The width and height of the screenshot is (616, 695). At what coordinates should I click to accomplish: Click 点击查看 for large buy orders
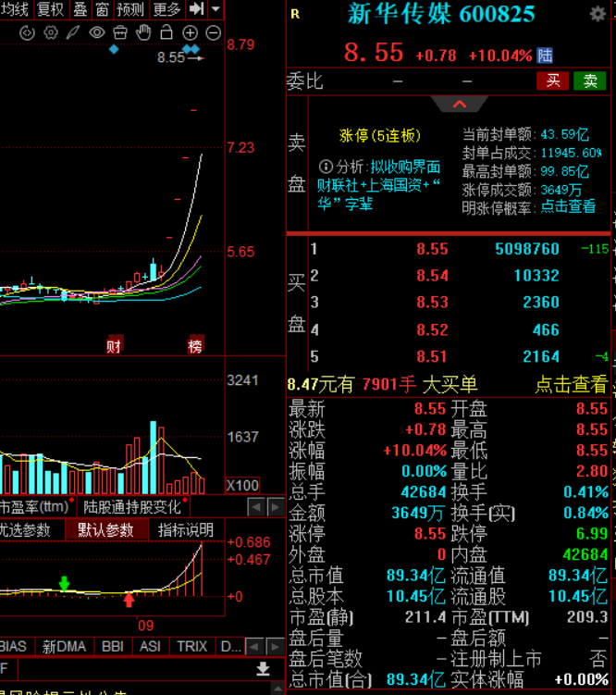[x=572, y=384]
